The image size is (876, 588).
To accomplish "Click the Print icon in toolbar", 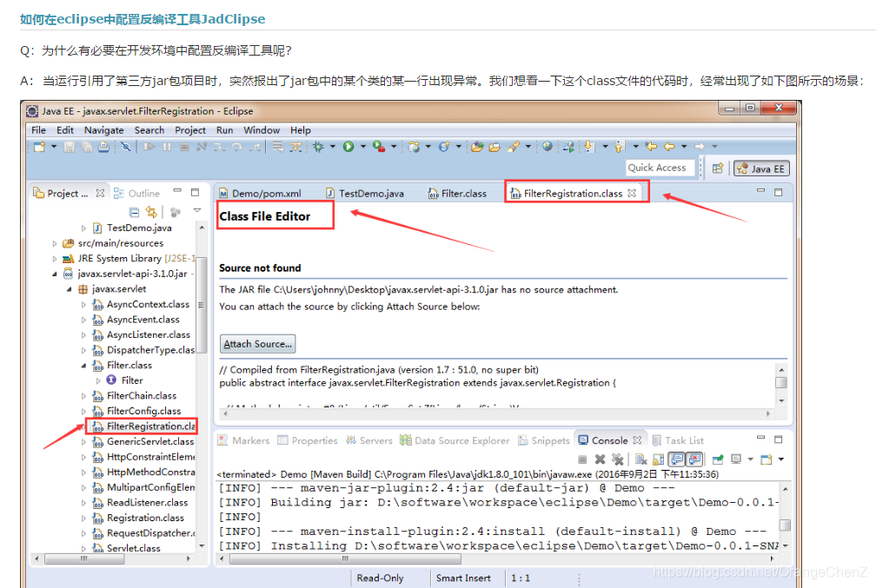I will click(104, 147).
